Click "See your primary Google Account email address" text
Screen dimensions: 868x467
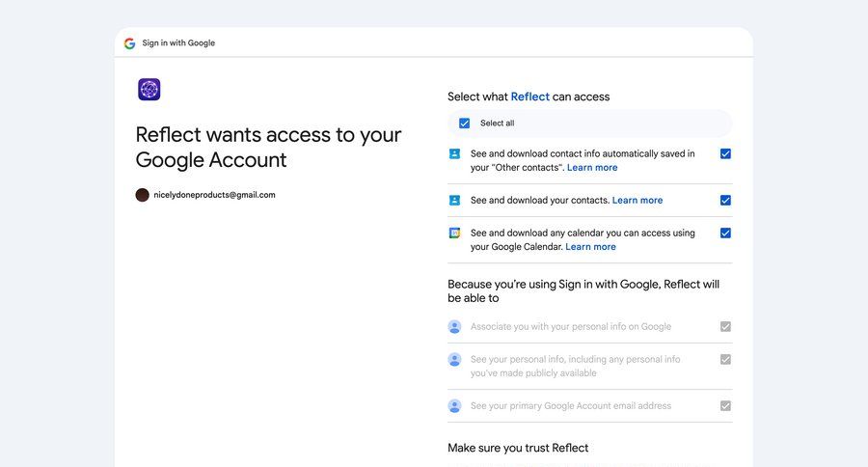[571, 406]
